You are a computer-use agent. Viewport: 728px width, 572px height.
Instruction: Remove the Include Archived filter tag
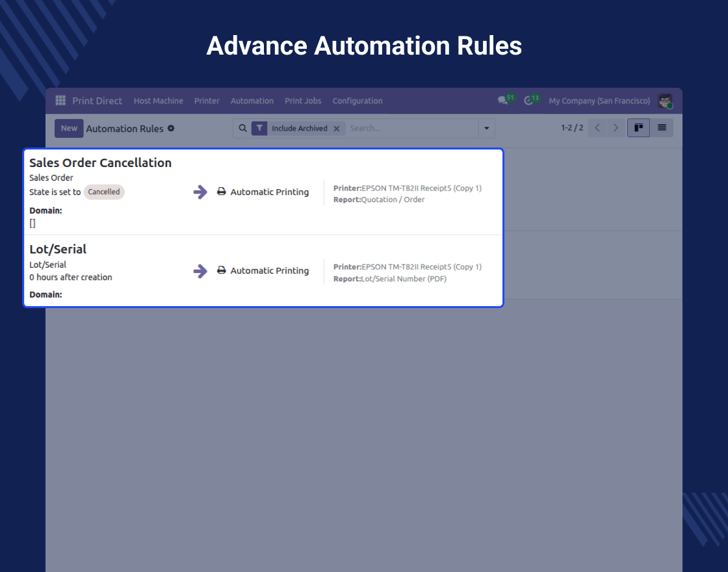[x=337, y=129]
